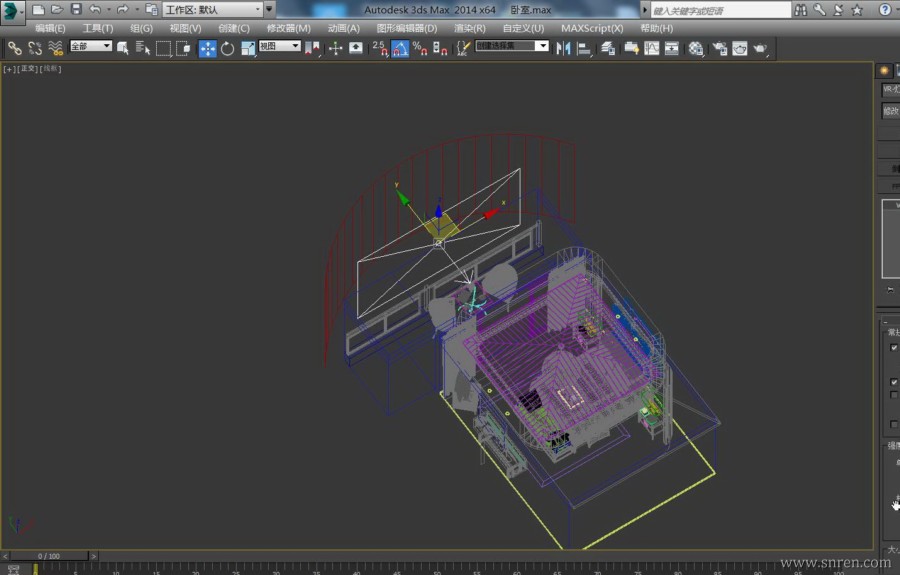
Task: Open the 创建选择集 named selection dropdown
Action: click(511, 46)
